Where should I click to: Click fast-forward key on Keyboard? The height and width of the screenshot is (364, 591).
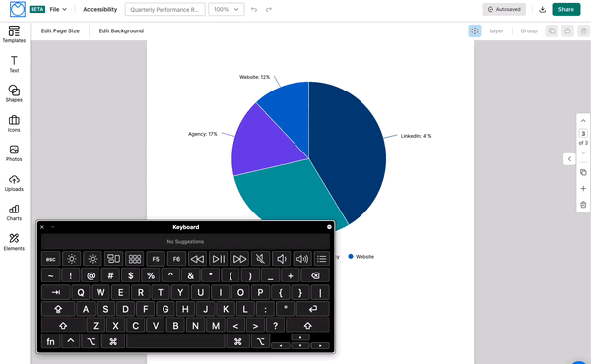pyautogui.click(x=239, y=259)
